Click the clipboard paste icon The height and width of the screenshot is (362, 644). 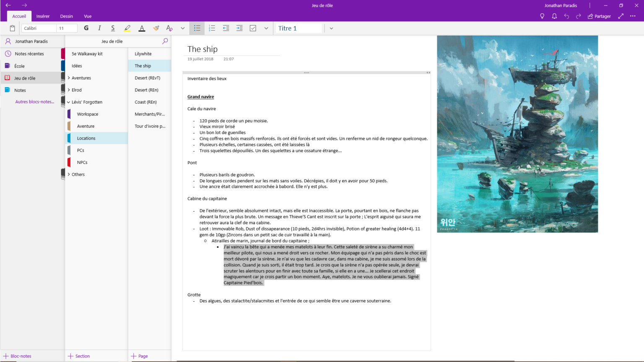pos(13,28)
